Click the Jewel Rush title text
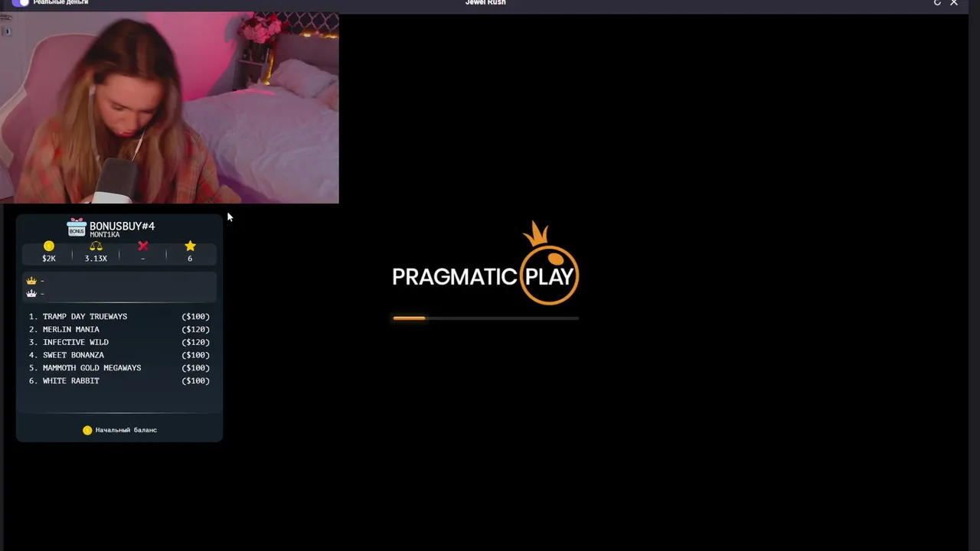The image size is (980, 551). click(485, 2)
